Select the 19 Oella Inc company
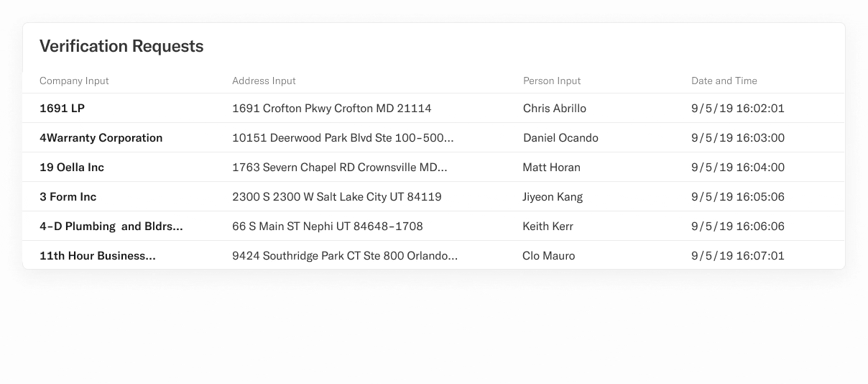This screenshot has height=384, width=868. (72, 168)
